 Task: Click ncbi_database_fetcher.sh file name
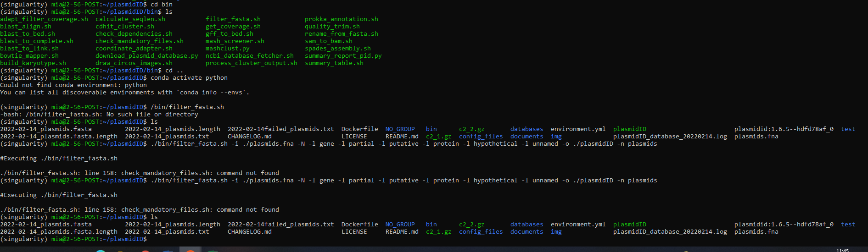(x=250, y=56)
